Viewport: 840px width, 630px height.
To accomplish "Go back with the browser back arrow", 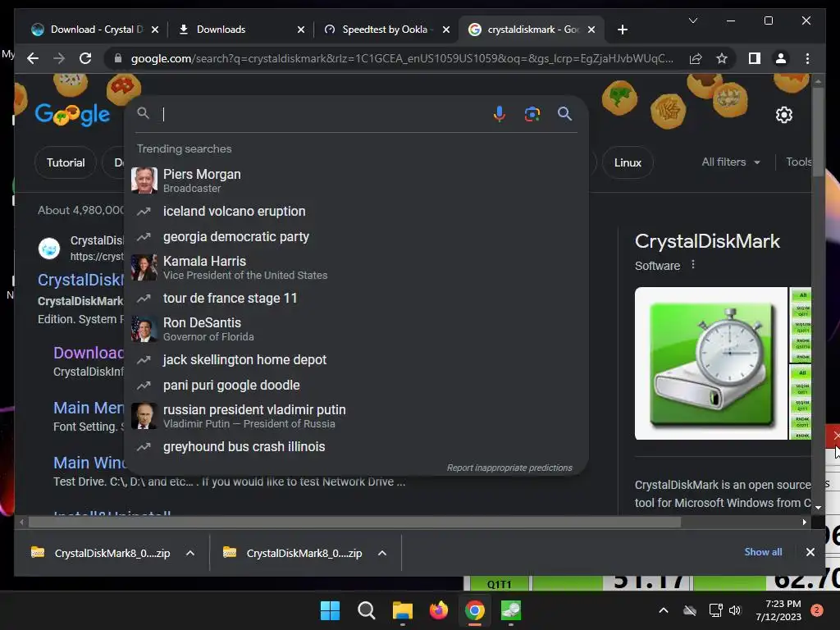I will click(x=33, y=58).
